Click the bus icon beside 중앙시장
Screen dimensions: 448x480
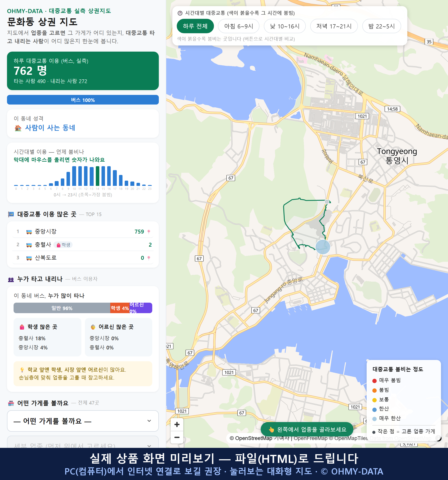(x=29, y=232)
